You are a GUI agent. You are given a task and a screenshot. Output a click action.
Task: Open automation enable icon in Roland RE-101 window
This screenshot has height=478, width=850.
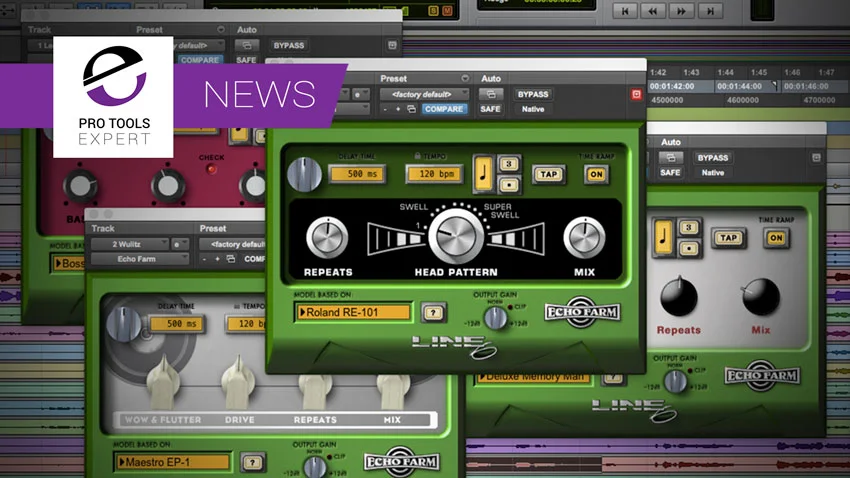click(491, 94)
